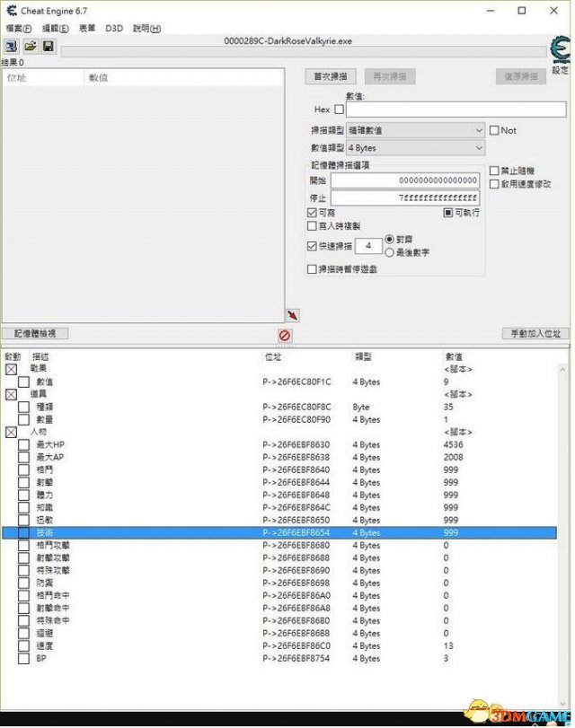Screen dimensions: 575x728
Task: Freeze the 知識 entry checkbox
Action: click(23, 507)
